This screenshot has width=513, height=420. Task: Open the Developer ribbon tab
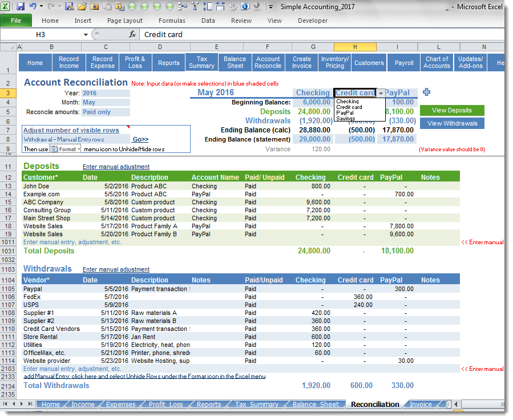[313, 21]
